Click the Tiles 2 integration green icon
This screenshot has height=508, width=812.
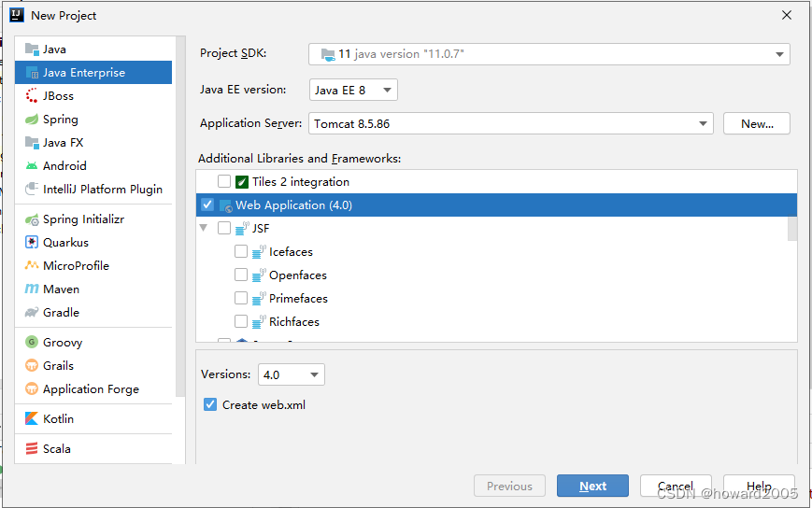coord(242,181)
